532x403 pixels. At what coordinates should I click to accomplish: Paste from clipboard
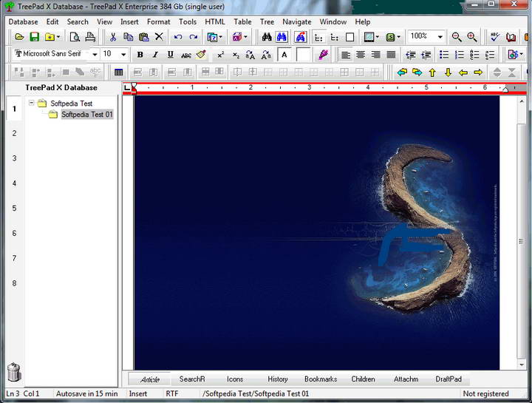tap(144, 37)
